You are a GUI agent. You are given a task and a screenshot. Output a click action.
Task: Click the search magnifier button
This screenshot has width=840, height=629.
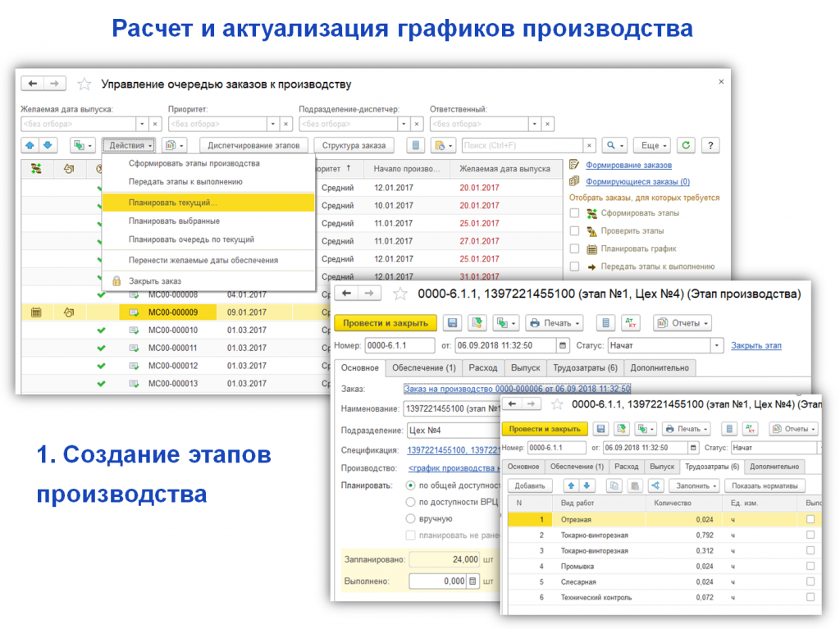pyautogui.click(x=614, y=145)
